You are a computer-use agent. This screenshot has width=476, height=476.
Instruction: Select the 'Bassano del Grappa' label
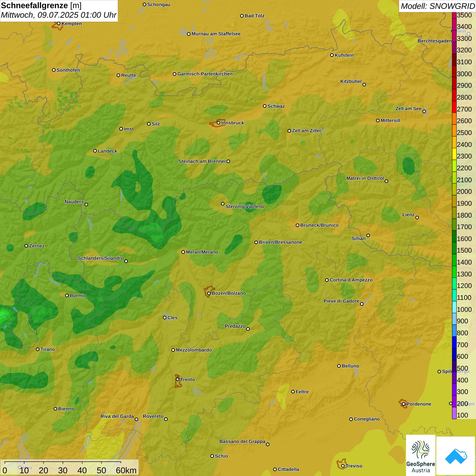pos(242,441)
